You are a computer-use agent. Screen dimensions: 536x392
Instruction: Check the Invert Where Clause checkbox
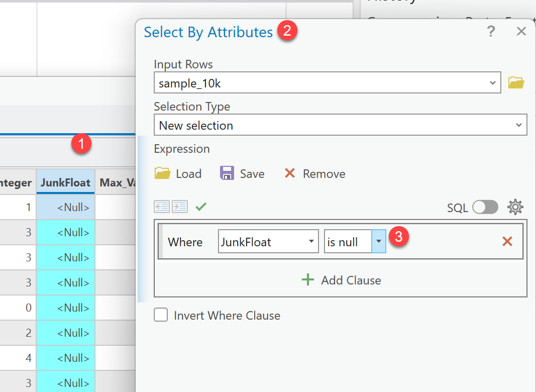tap(161, 316)
